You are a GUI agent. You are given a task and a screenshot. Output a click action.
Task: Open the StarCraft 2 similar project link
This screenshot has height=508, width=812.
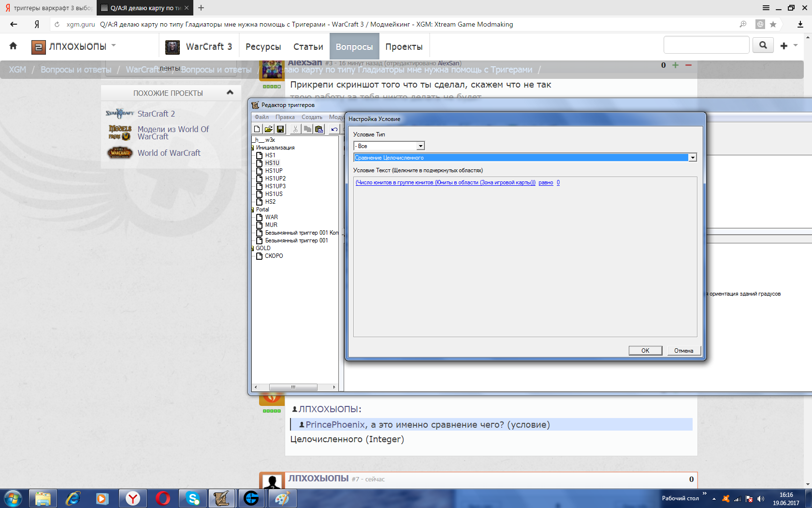(x=156, y=114)
